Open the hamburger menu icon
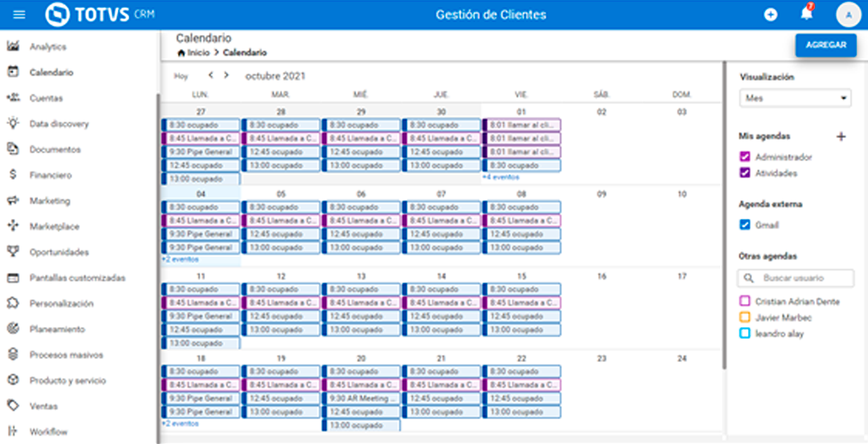 click(19, 15)
